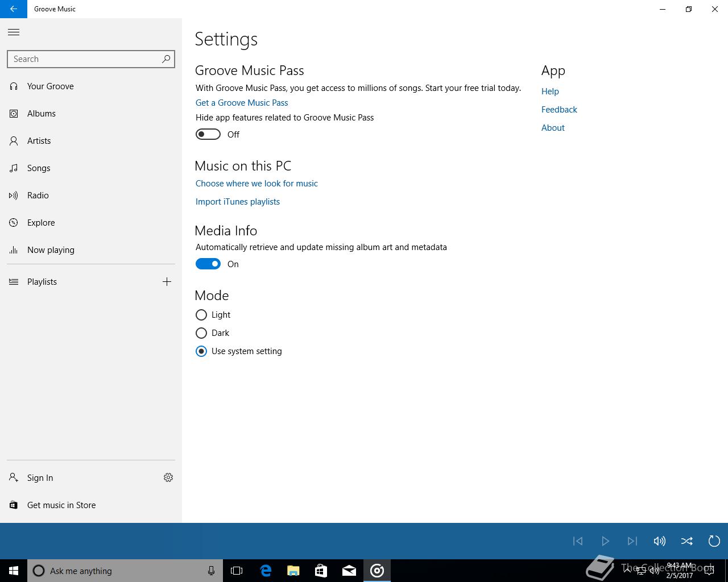This screenshot has height=582, width=728.
Task: Select the Dark mode radio button
Action: tap(201, 333)
